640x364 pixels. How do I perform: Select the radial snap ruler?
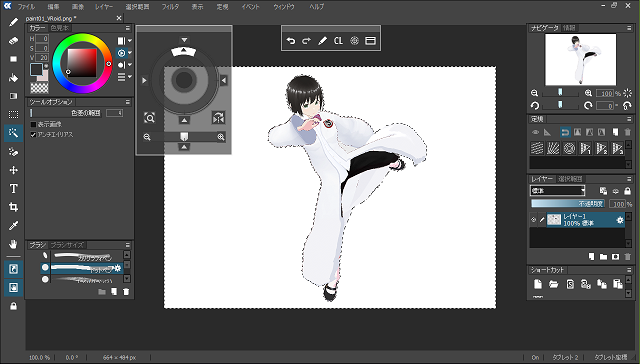[x=553, y=148]
